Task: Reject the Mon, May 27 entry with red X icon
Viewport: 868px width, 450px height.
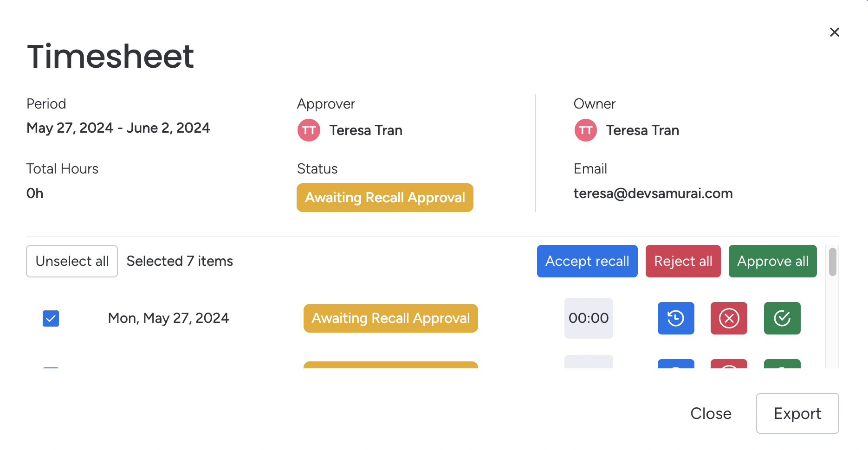Action: [x=729, y=318]
